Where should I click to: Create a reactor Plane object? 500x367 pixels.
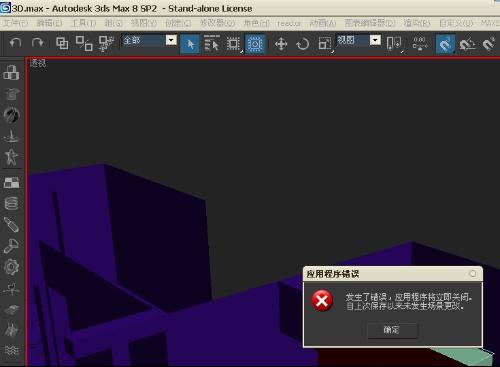11,182
